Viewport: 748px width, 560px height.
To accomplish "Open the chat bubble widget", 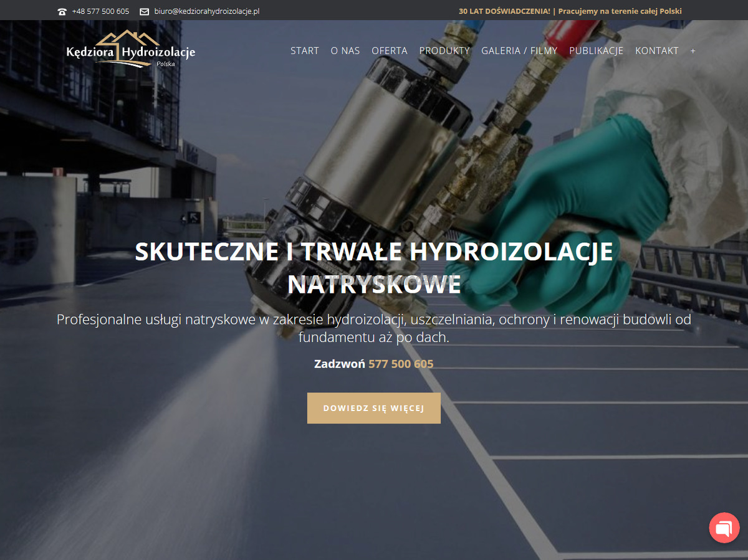I will click(724, 528).
